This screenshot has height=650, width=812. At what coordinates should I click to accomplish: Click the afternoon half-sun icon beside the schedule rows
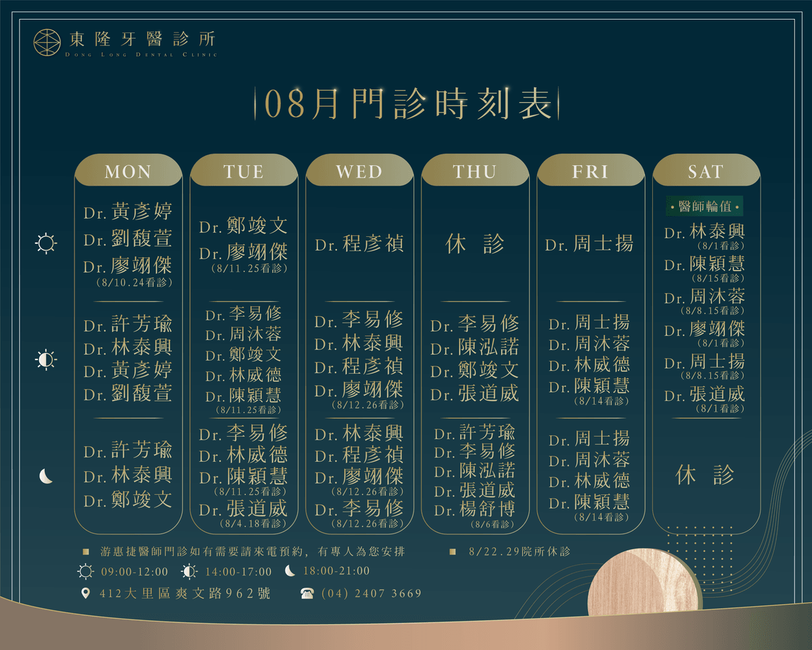[46, 360]
